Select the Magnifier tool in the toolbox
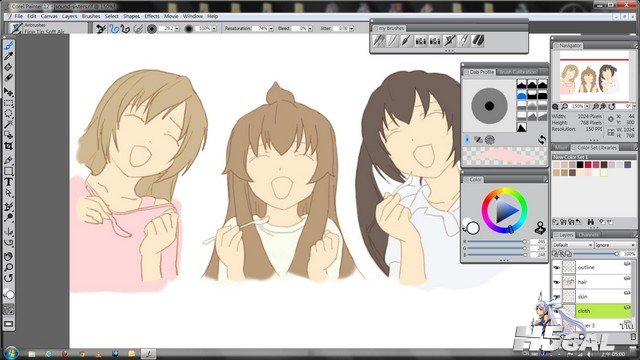 click(x=9, y=267)
